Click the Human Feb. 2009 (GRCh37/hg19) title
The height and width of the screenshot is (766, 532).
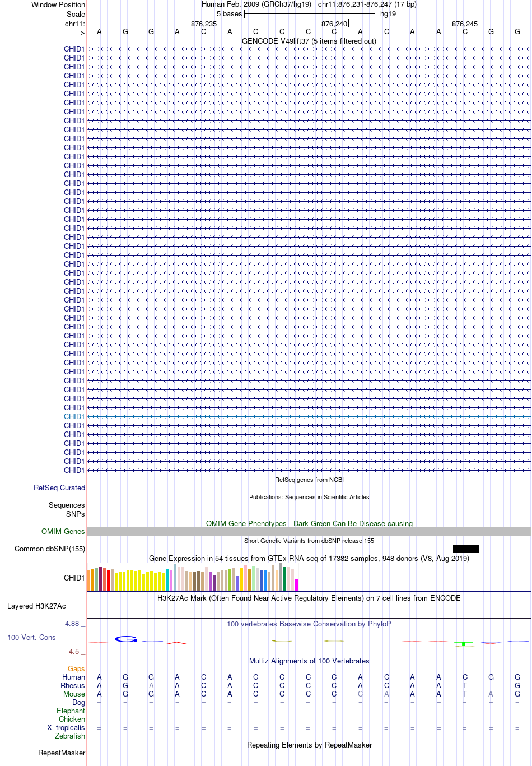coord(256,4)
